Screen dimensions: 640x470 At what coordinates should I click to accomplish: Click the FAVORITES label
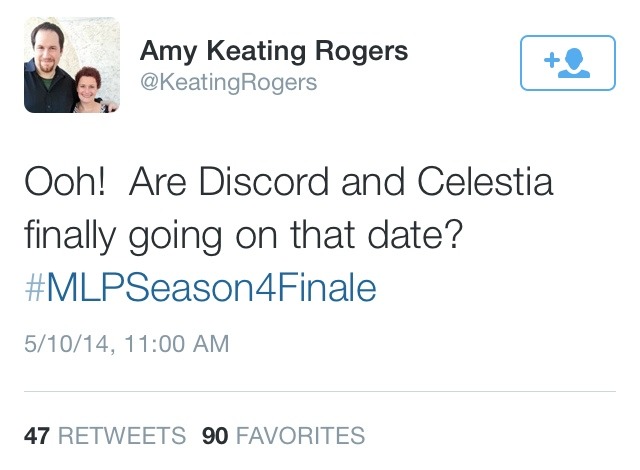300,436
